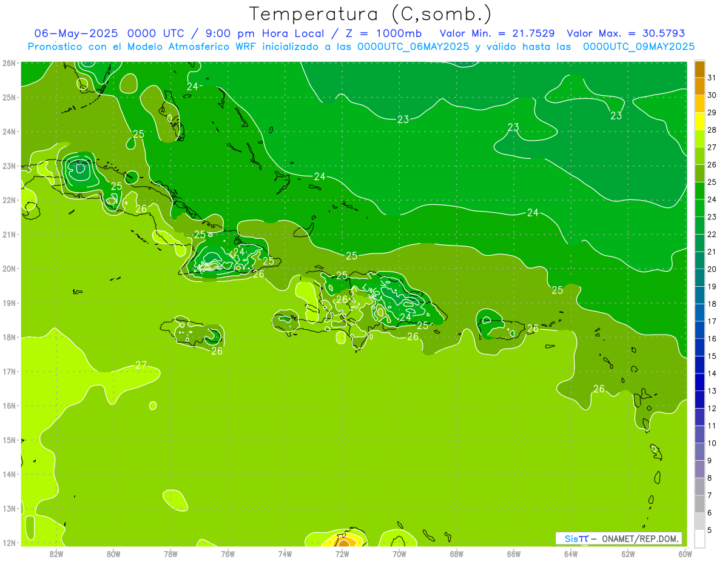Click the 'Valor Min. = 21.7529' value
728x562 pixels.
499,33
